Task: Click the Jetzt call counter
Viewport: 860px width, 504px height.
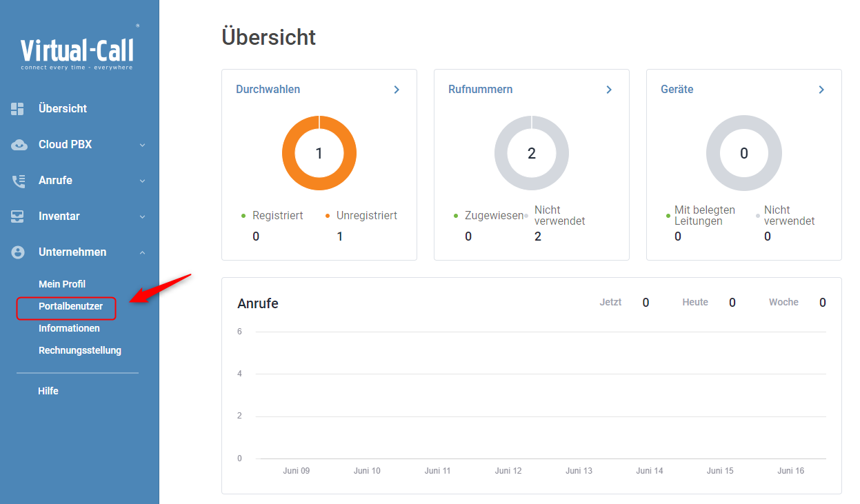Action: click(624, 303)
